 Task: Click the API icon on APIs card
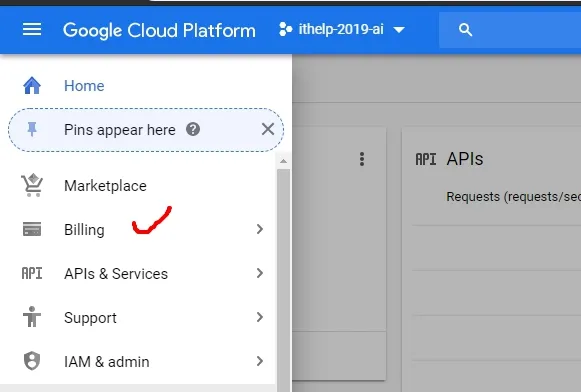[426, 159]
